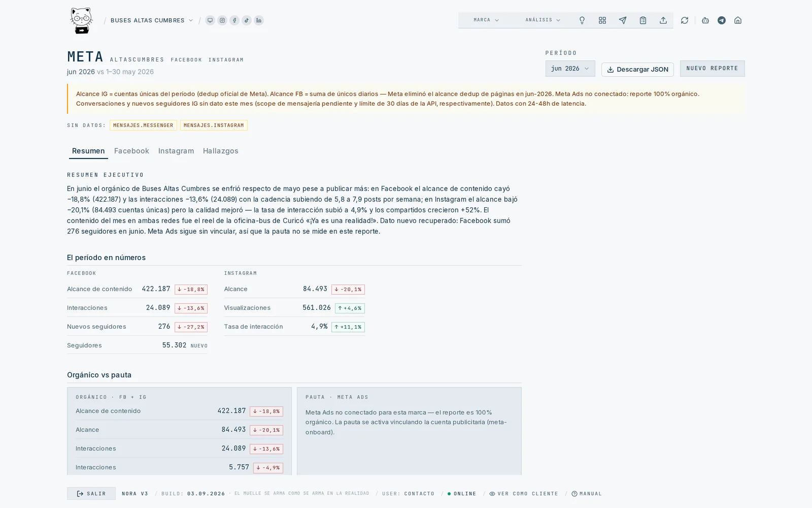Click the organic card value 5.757
Viewport: 812px width, 508px height.
[239, 467]
